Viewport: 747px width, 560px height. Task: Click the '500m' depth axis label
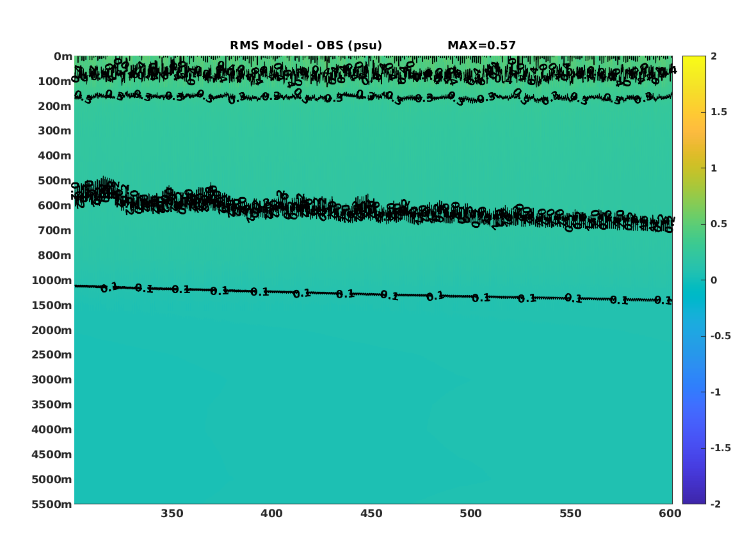click(55, 181)
